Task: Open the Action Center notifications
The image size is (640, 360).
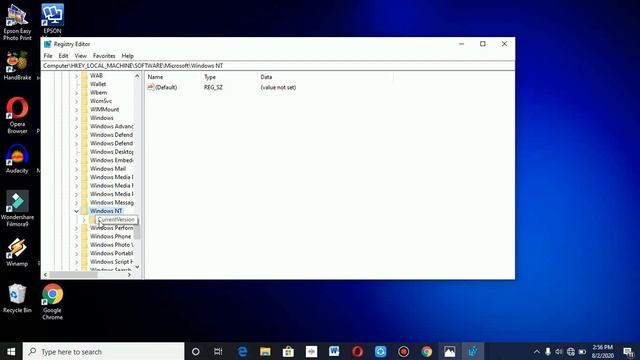Action: pyautogui.click(x=629, y=352)
